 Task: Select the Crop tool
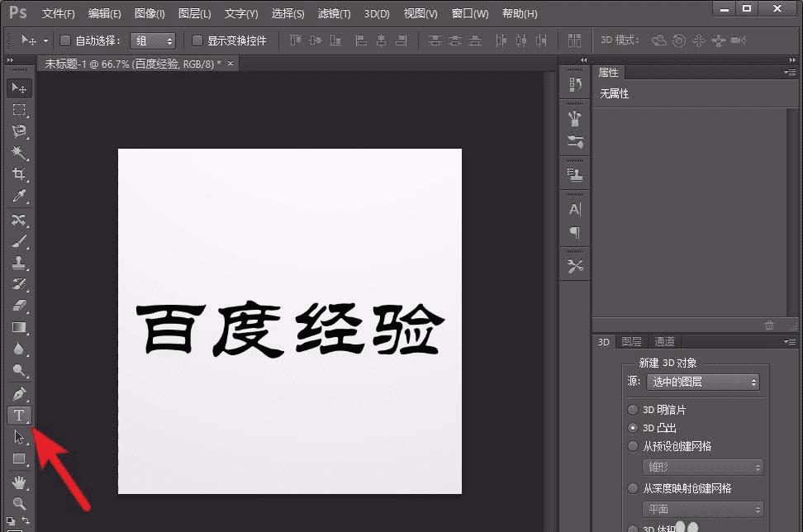19,174
